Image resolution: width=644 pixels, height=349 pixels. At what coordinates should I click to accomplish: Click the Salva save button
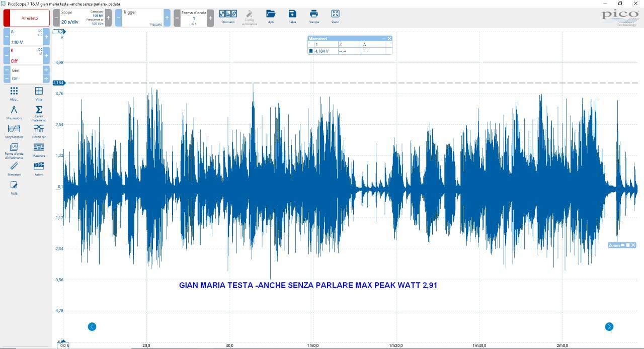(292, 17)
